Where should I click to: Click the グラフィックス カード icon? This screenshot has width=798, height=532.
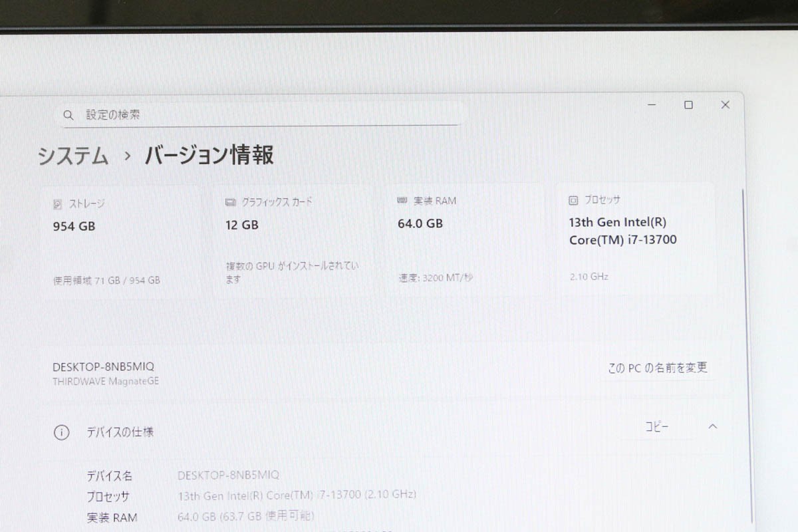click(x=231, y=202)
